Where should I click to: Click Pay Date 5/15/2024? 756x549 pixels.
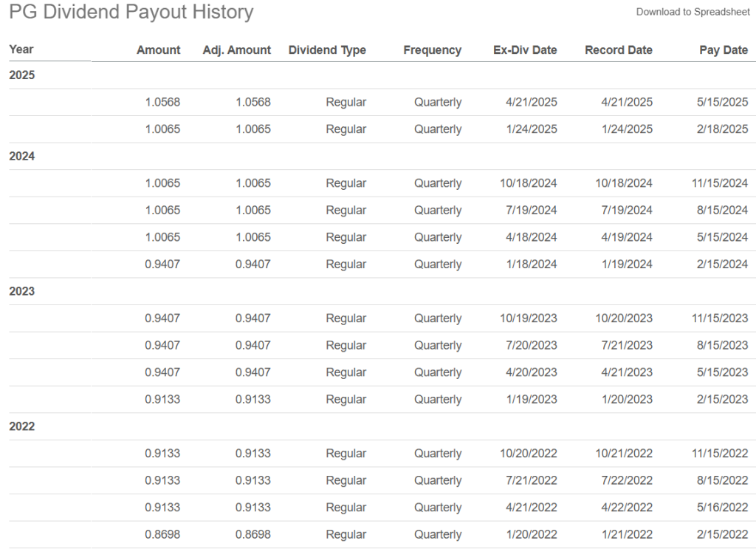[x=722, y=237]
